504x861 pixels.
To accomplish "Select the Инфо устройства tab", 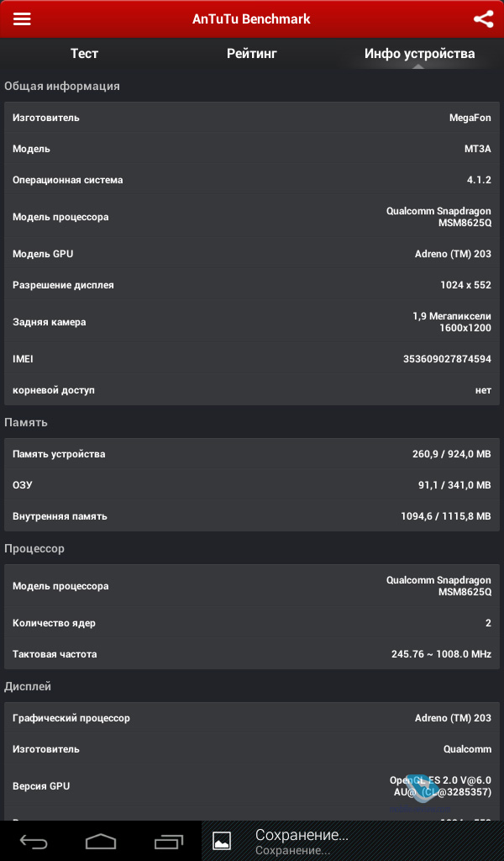I will point(419,54).
